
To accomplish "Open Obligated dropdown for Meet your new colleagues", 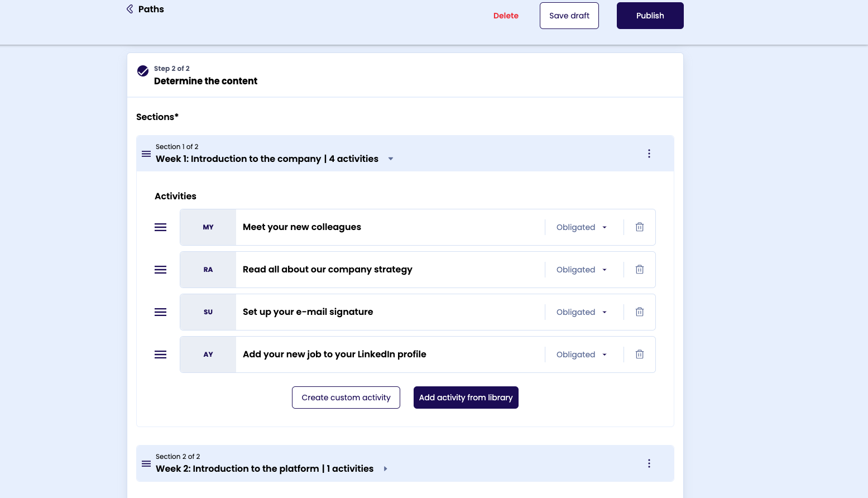I will [x=581, y=227].
